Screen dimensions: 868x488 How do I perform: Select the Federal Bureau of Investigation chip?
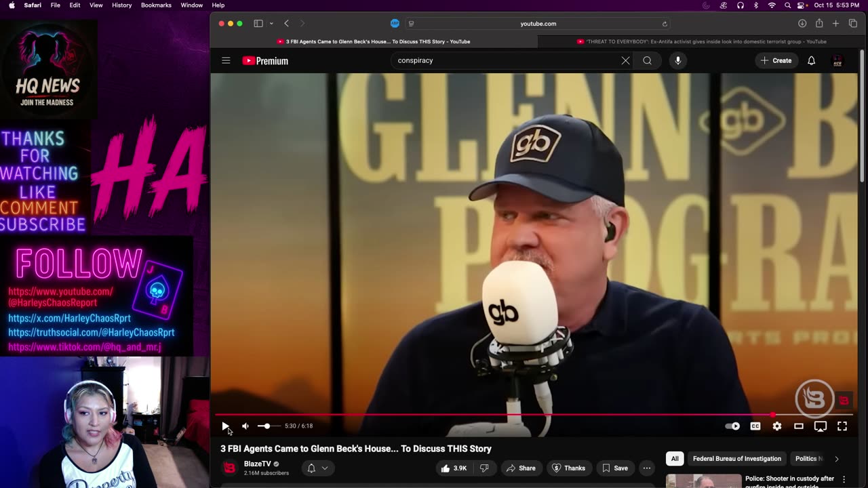point(737,459)
